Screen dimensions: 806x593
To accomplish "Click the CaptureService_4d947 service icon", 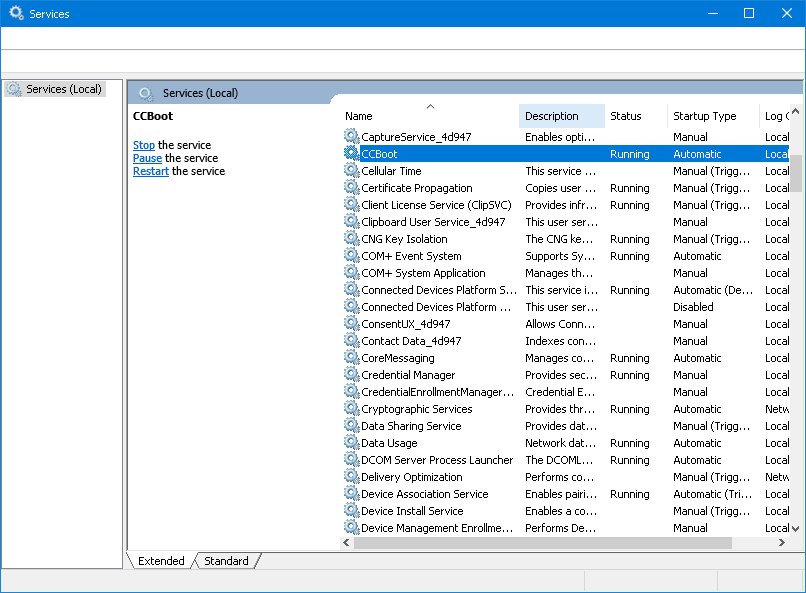I will [x=349, y=137].
